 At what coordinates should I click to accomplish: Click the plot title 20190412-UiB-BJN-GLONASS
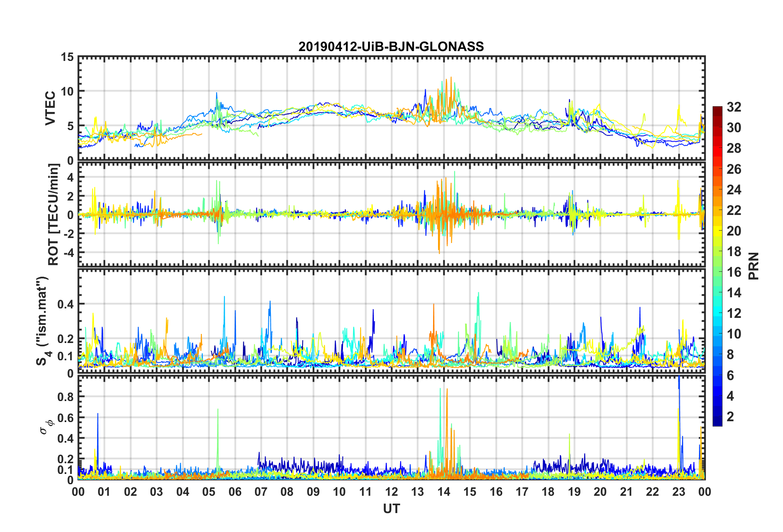click(391, 47)
